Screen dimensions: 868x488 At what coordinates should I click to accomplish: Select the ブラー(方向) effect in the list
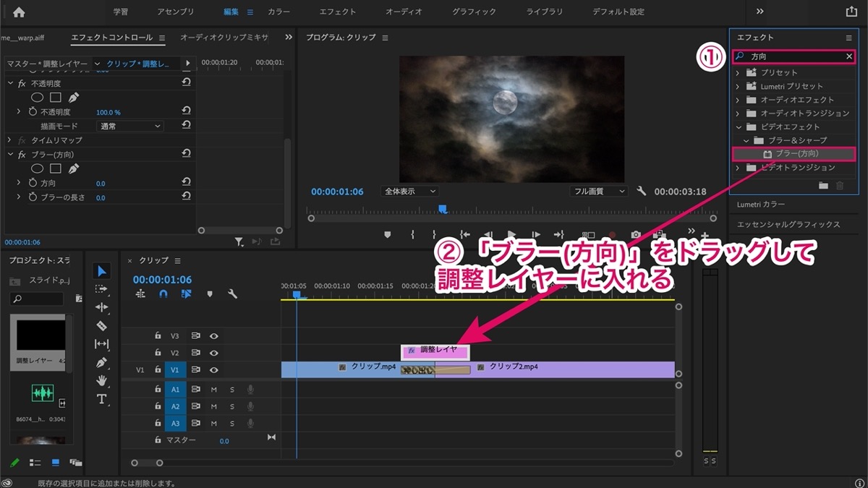[793, 154]
